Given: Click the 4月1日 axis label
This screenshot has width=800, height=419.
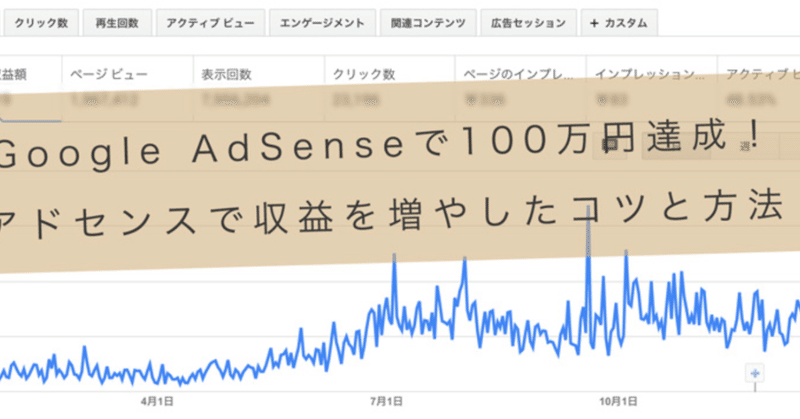Looking at the screenshot, I should pos(157,402).
